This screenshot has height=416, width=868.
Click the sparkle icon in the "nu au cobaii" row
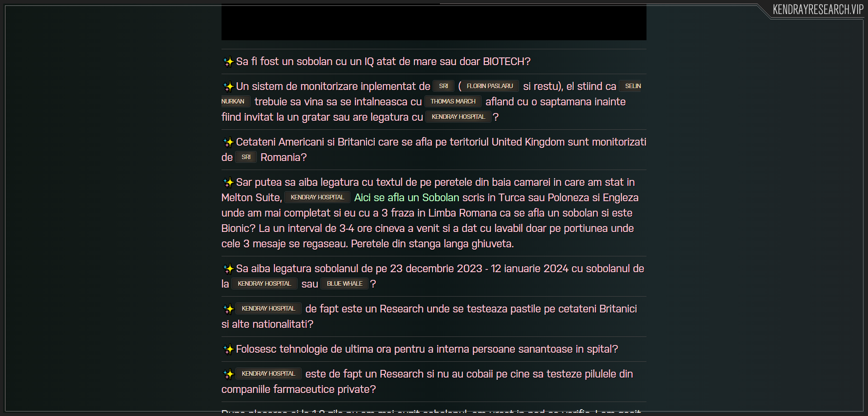pyautogui.click(x=228, y=374)
